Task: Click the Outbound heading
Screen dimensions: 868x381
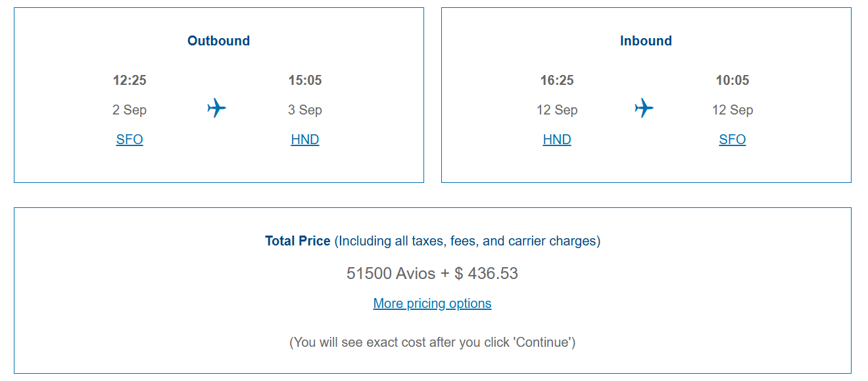Action: (218, 41)
